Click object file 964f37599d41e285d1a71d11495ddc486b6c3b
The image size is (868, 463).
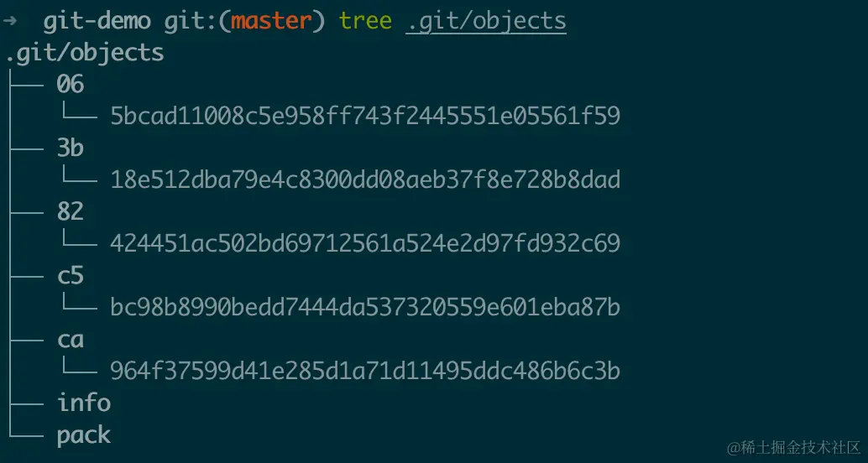point(365,371)
